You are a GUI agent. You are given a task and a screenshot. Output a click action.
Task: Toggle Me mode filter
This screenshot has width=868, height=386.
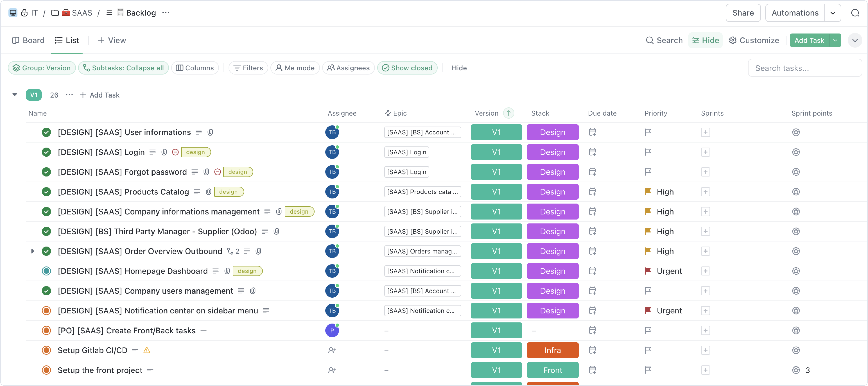coord(295,68)
